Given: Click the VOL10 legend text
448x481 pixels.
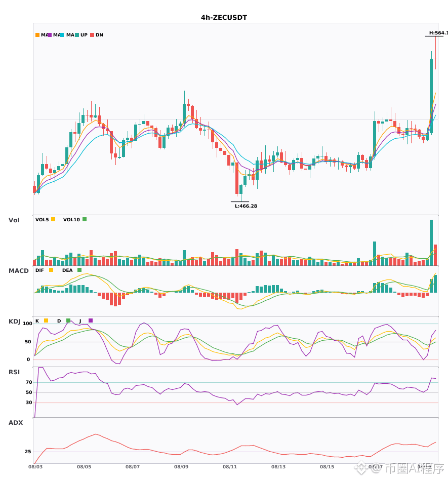Looking at the screenshot, I should (x=71, y=220).
